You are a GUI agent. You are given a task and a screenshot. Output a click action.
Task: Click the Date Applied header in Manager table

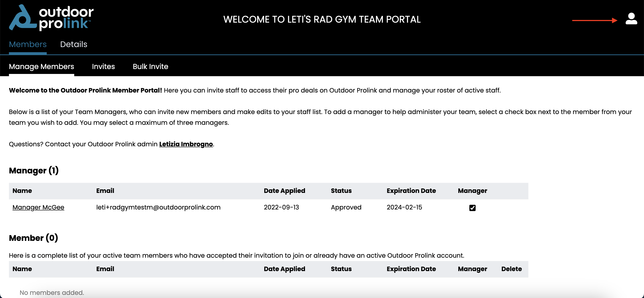pos(284,191)
